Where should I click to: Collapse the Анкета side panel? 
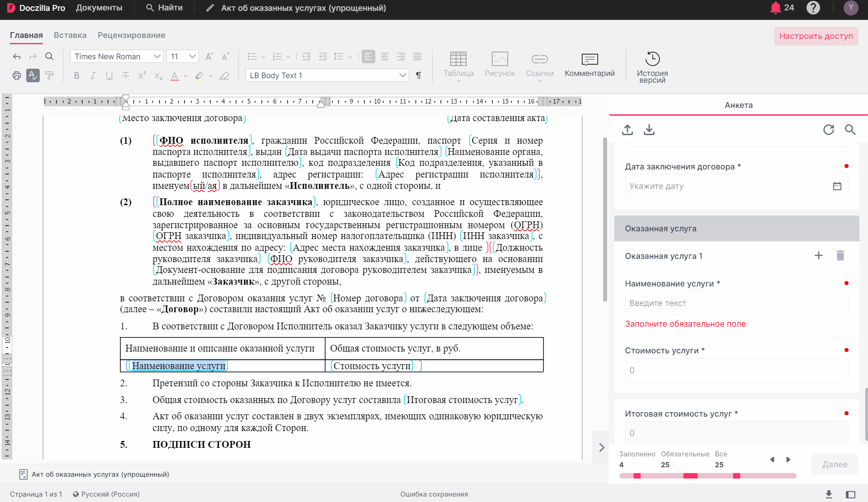(601, 447)
